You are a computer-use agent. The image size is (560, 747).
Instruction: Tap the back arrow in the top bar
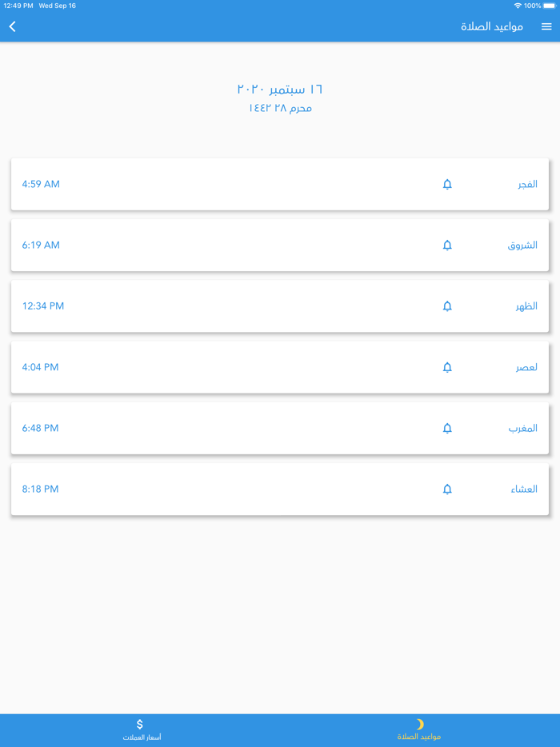pyautogui.click(x=12, y=26)
